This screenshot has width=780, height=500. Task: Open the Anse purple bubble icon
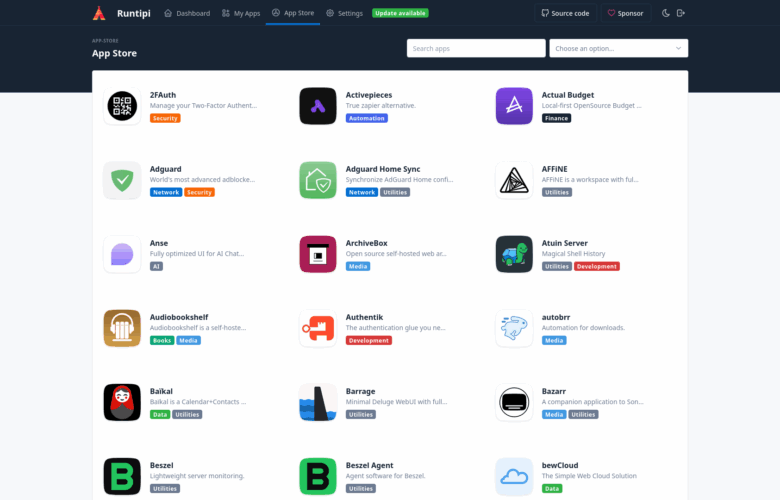pyautogui.click(x=122, y=254)
